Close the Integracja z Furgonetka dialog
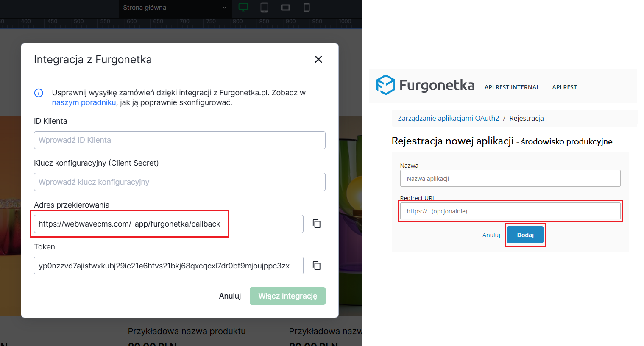 point(318,59)
